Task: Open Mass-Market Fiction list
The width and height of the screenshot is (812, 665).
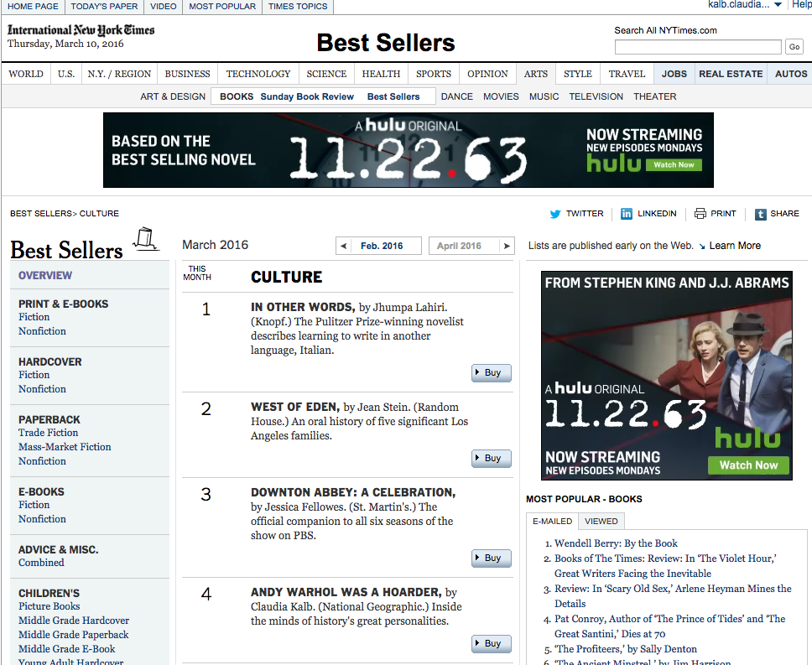Action: click(65, 447)
